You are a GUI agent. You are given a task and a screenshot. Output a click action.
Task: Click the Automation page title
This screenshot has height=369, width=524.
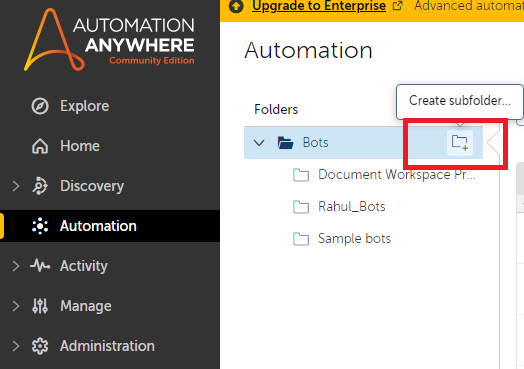click(308, 50)
